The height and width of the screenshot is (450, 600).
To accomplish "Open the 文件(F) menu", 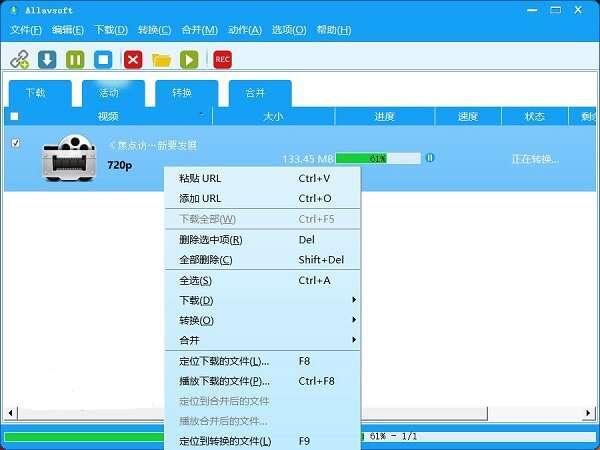I will click(x=26, y=30).
